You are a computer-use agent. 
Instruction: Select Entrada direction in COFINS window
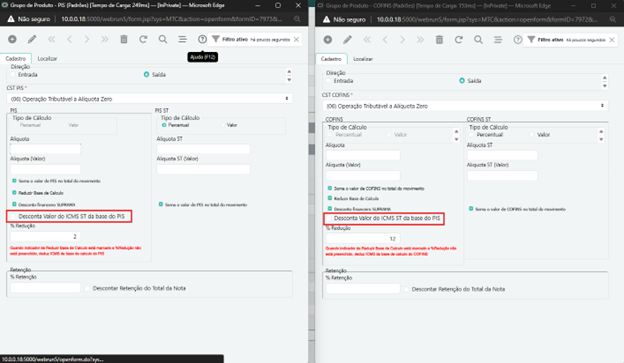pos(328,81)
